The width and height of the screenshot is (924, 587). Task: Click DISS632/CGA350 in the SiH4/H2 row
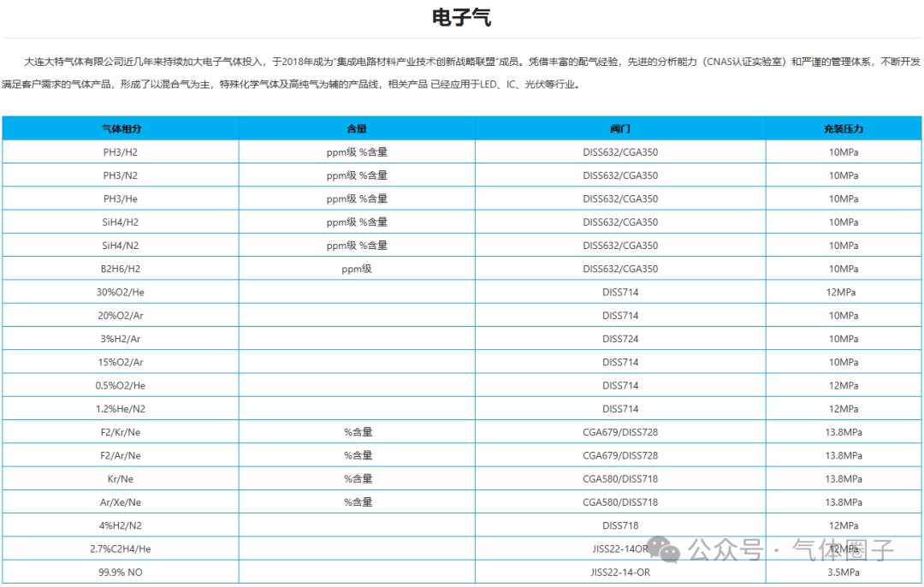620,222
